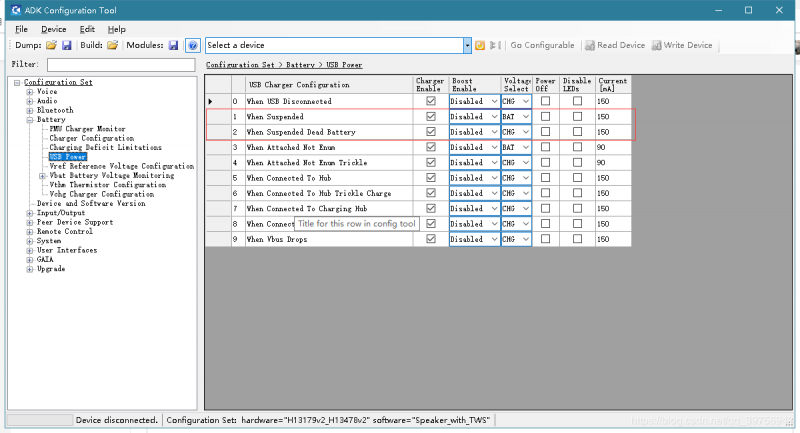
Task: Select Vchg Charger Configuration tree item
Action: point(102,194)
